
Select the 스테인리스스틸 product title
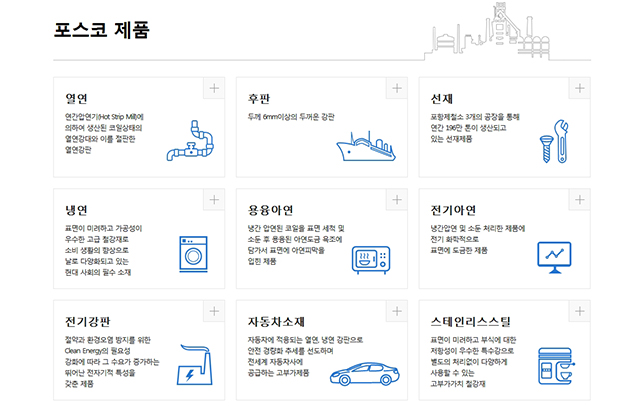471,322
